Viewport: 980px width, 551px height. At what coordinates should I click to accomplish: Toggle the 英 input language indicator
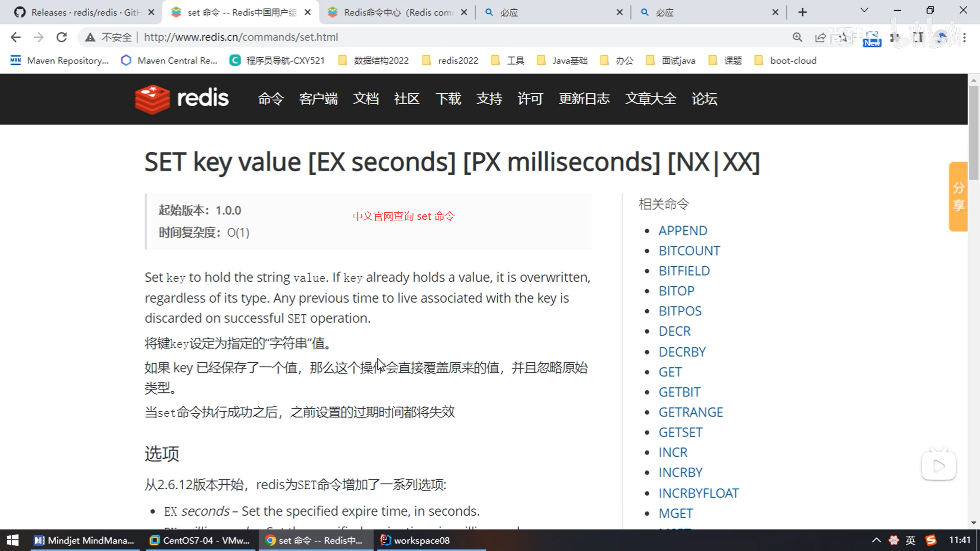(x=911, y=540)
